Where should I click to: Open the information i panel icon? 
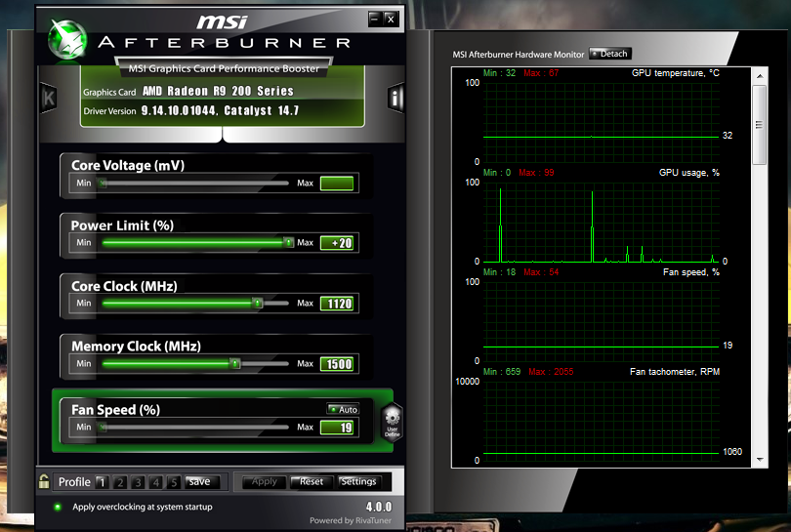pyautogui.click(x=395, y=98)
